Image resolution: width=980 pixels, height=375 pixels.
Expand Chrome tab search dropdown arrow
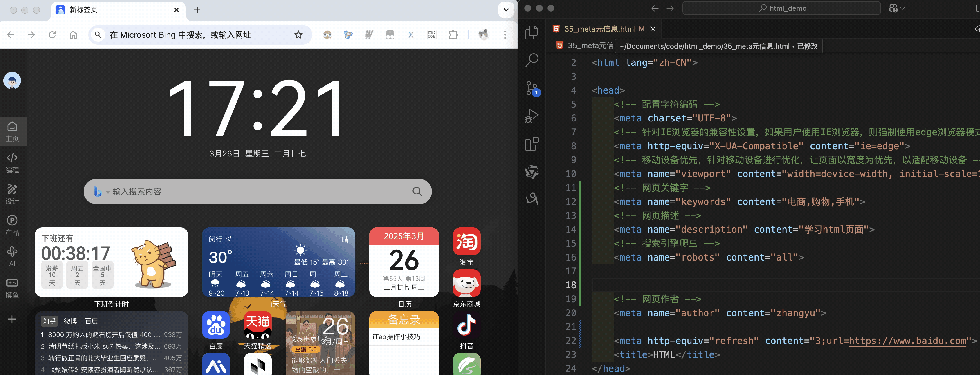pos(506,10)
